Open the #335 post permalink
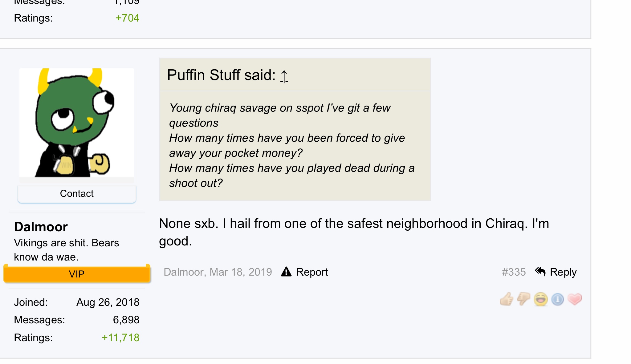Viewport: 631px width, 364px height. (x=514, y=272)
